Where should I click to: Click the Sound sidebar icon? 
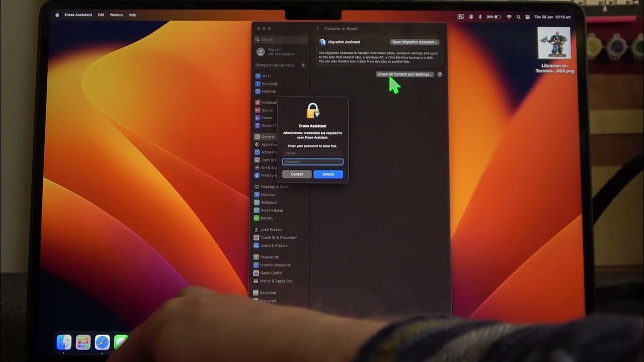[x=258, y=110]
